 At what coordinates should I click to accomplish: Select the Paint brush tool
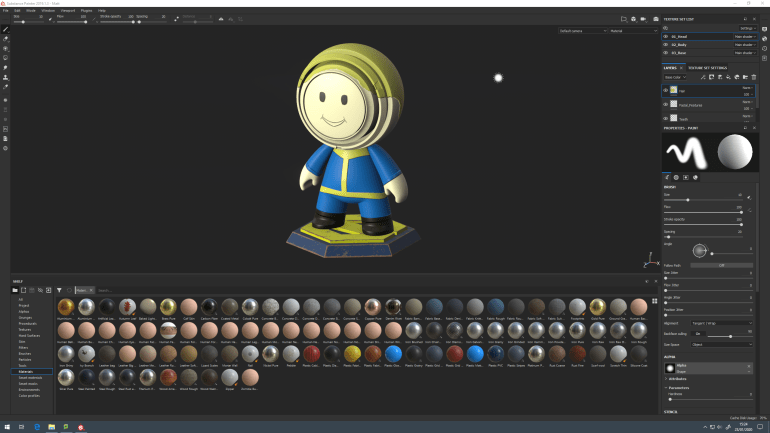[5, 29]
